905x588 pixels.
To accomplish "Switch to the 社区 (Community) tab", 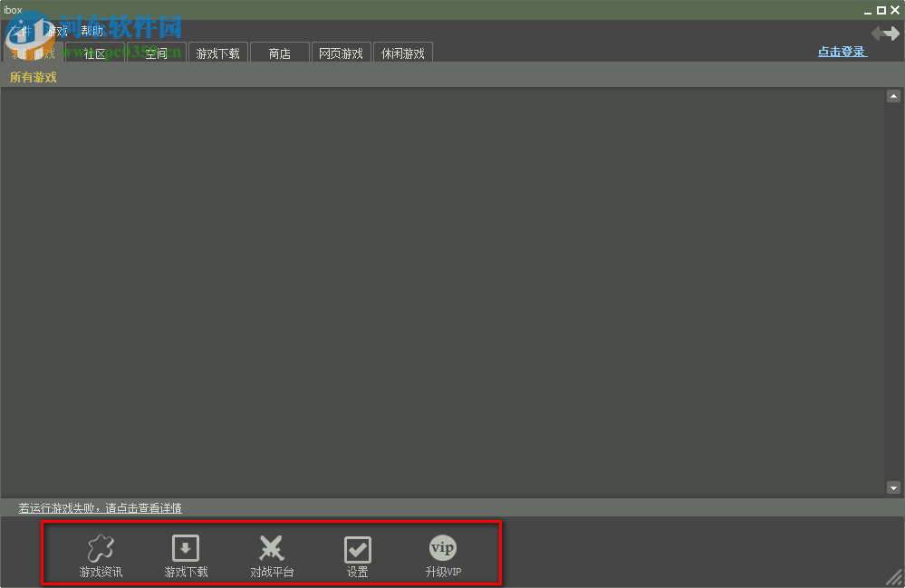I will coord(94,53).
